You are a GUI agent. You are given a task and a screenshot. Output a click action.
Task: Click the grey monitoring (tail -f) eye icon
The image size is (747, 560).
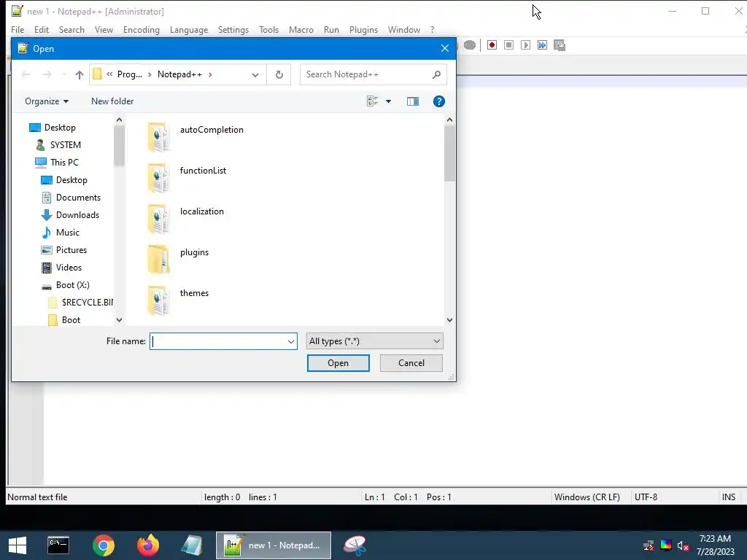[470, 45]
